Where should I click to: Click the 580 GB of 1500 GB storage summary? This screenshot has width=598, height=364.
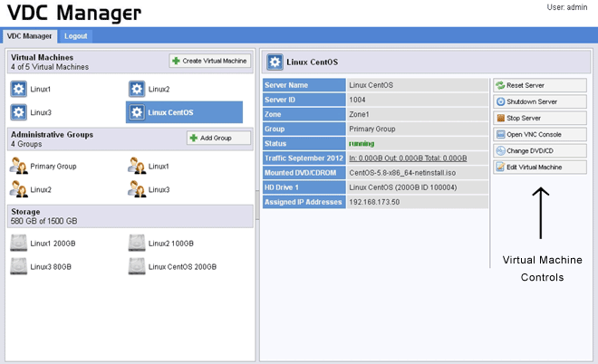point(43,221)
